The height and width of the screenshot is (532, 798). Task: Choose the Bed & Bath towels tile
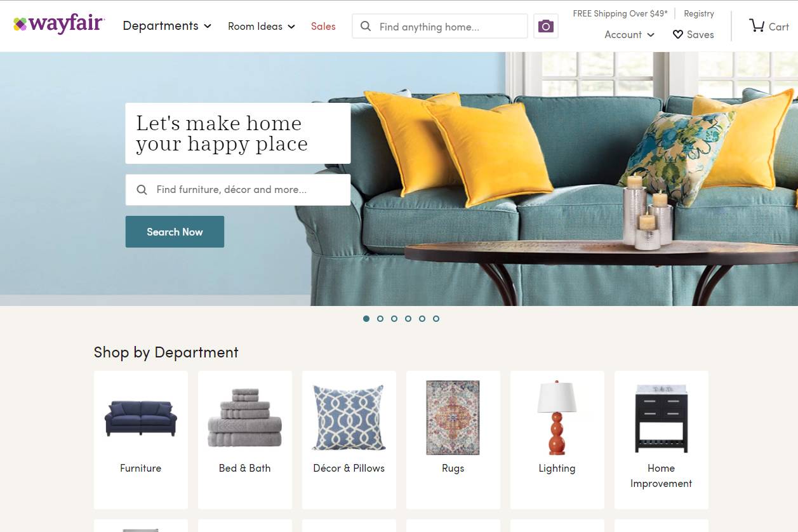[245, 440]
